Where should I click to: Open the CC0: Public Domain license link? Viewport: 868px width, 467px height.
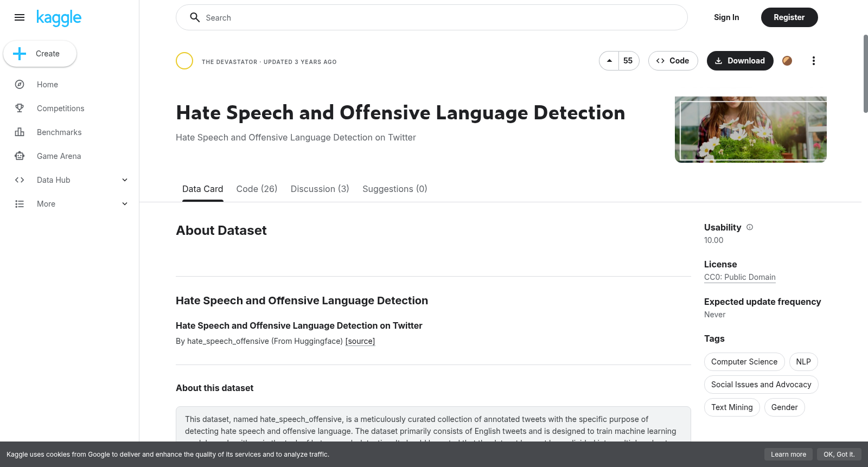coord(740,277)
